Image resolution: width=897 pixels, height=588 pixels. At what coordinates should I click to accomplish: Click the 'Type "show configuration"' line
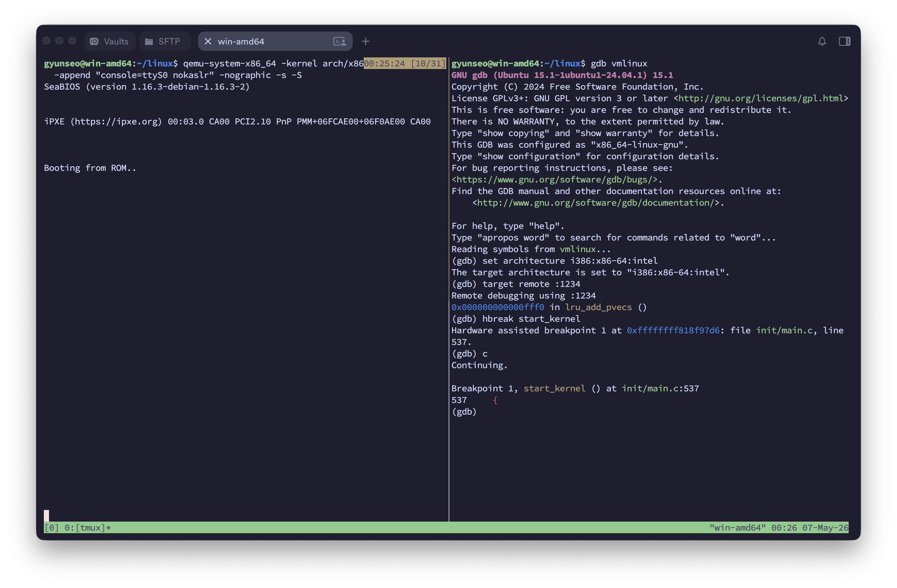click(x=585, y=156)
